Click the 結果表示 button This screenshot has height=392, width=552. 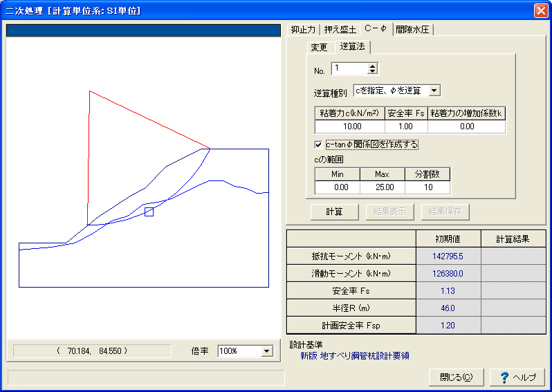click(389, 212)
